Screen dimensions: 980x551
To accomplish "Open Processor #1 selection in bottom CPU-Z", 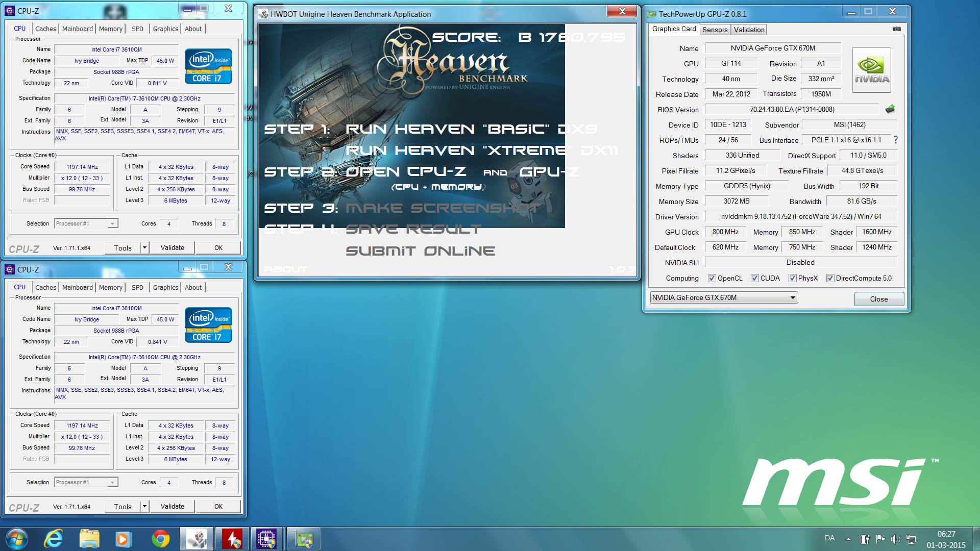I will 86,482.
